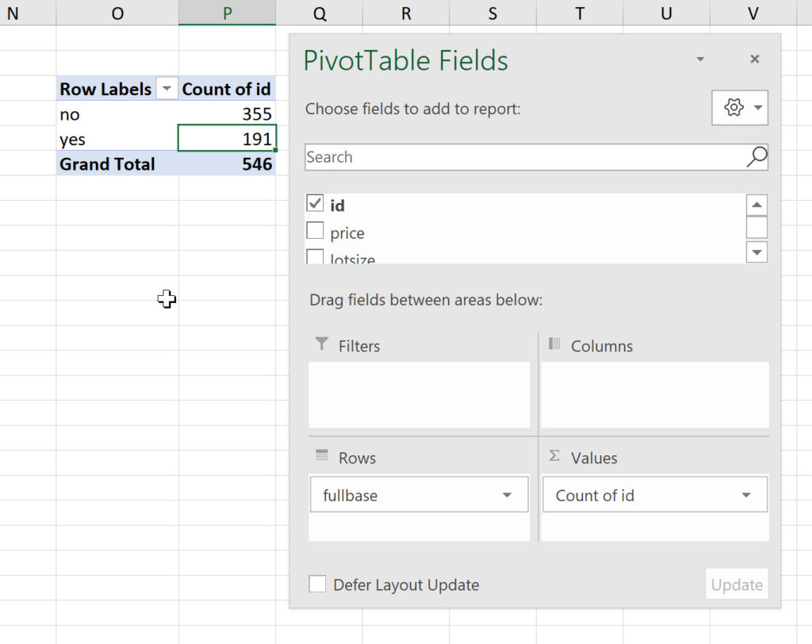This screenshot has height=644, width=812.
Task: Open the Row Labels filter dropdown
Action: coord(167,90)
